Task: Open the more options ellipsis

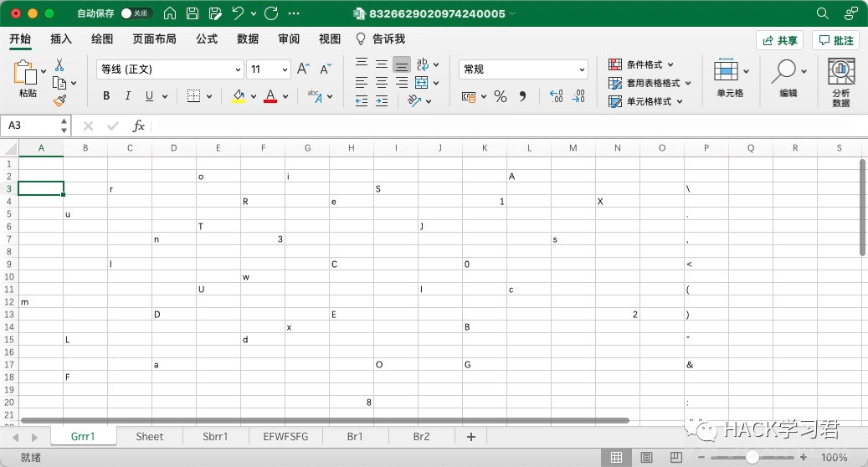Action: click(x=294, y=13)
